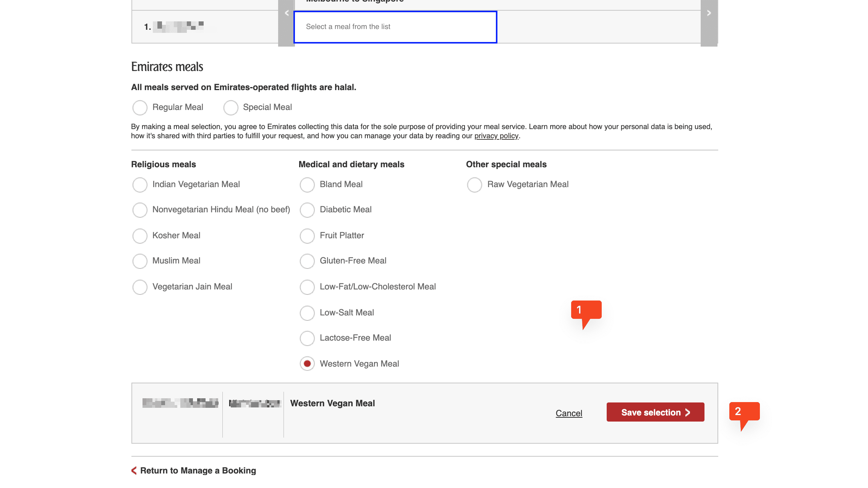This screenshot has height=488, width=868.
Task: Select the Special Meal option
Action: click(231, 108)
